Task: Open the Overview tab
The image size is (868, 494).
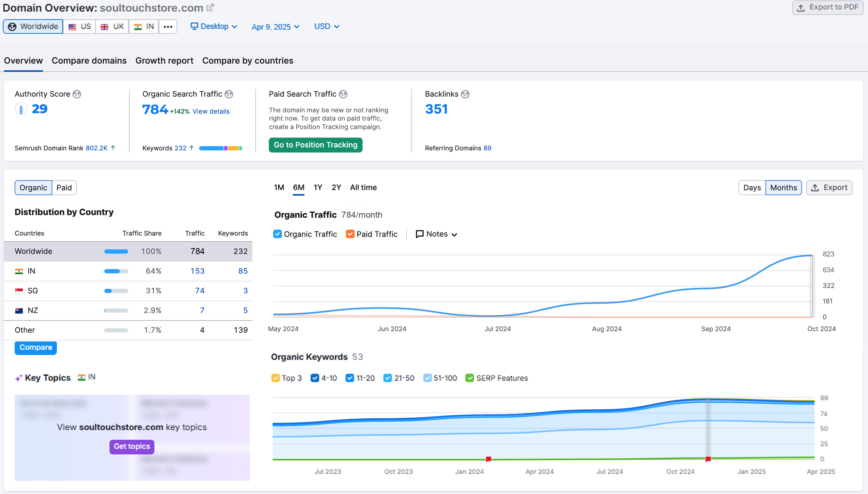Action: [23, 61]
